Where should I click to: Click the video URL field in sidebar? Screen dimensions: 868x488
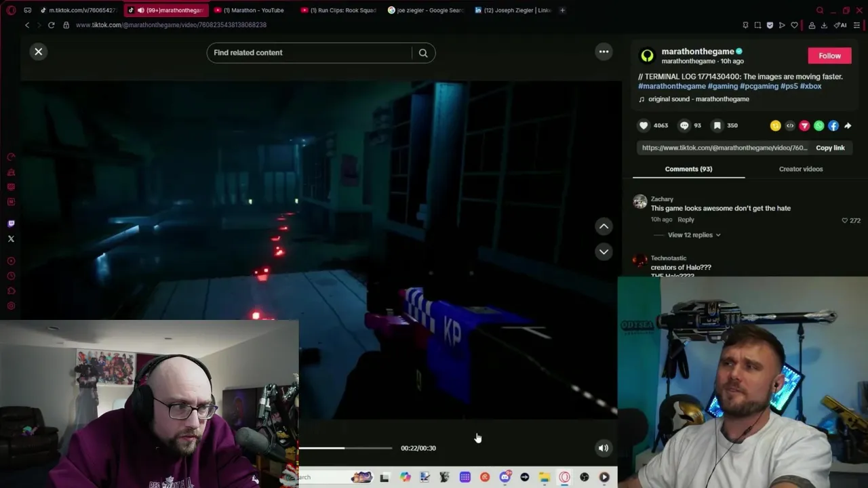pos(724,148)
